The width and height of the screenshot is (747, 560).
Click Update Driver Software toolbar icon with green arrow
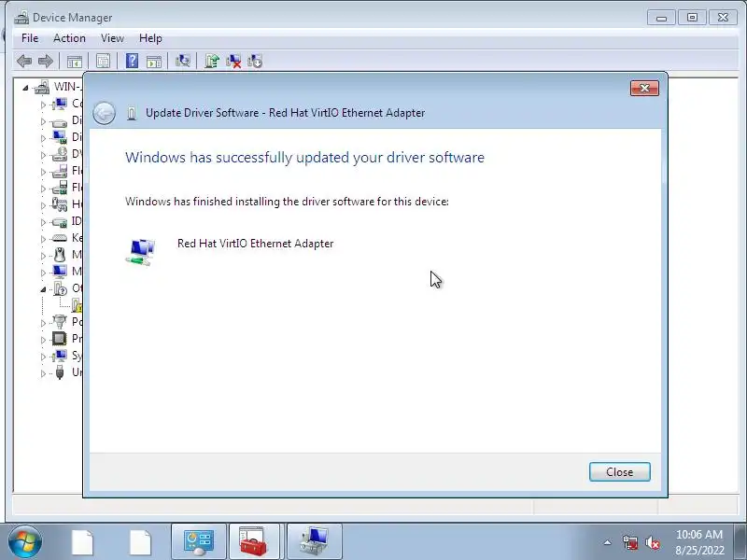[x=212, y=61]
